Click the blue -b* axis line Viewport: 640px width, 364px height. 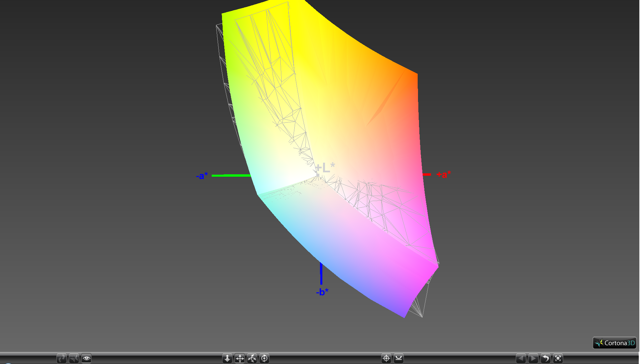(x=321, y=273)
